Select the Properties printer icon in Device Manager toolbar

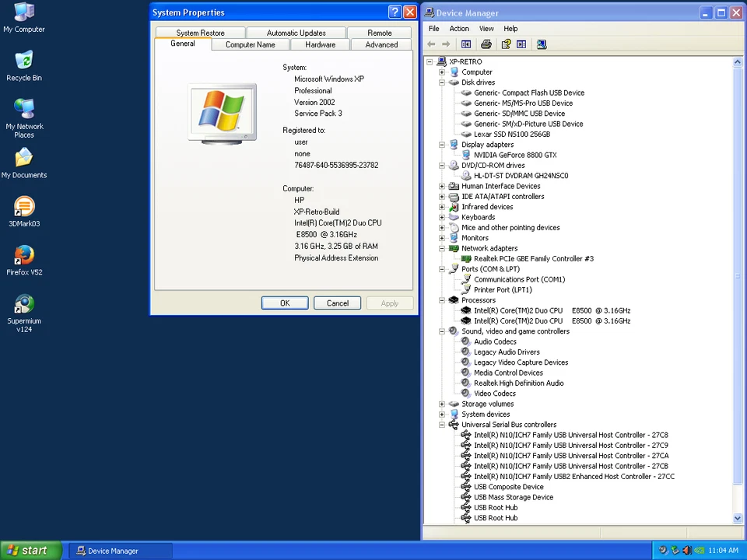486,44
